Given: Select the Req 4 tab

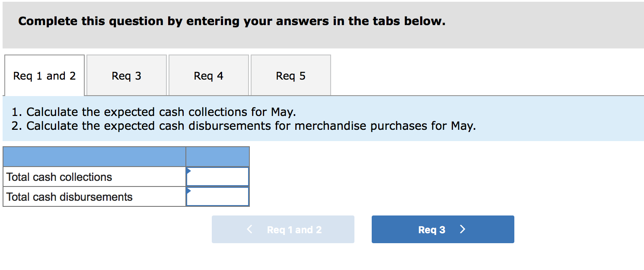Looking at the screenshot, I should pyautogui.click(x=209, y=76).
